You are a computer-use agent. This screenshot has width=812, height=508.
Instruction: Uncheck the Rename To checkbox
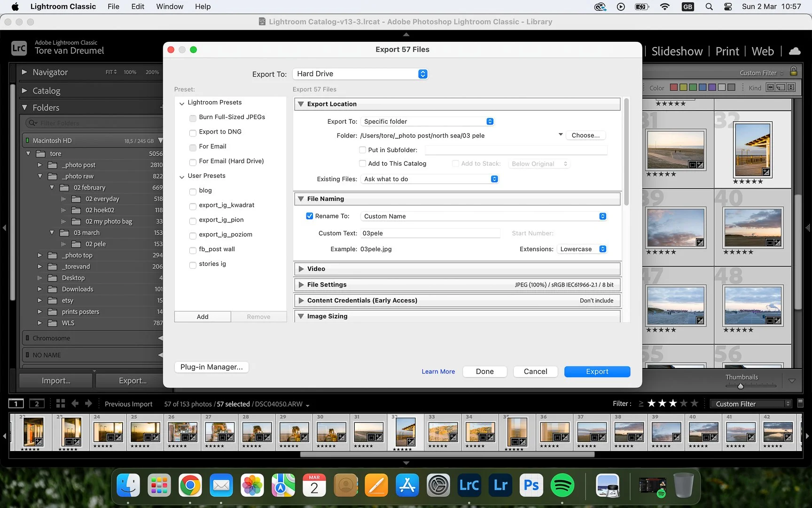point(309,216)
